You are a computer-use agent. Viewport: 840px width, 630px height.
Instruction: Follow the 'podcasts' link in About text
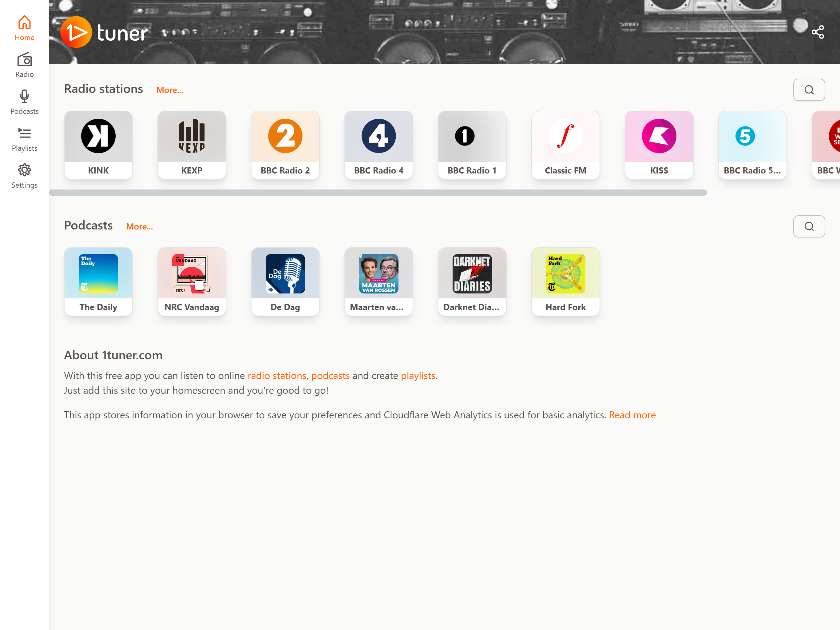coord(331,375)
